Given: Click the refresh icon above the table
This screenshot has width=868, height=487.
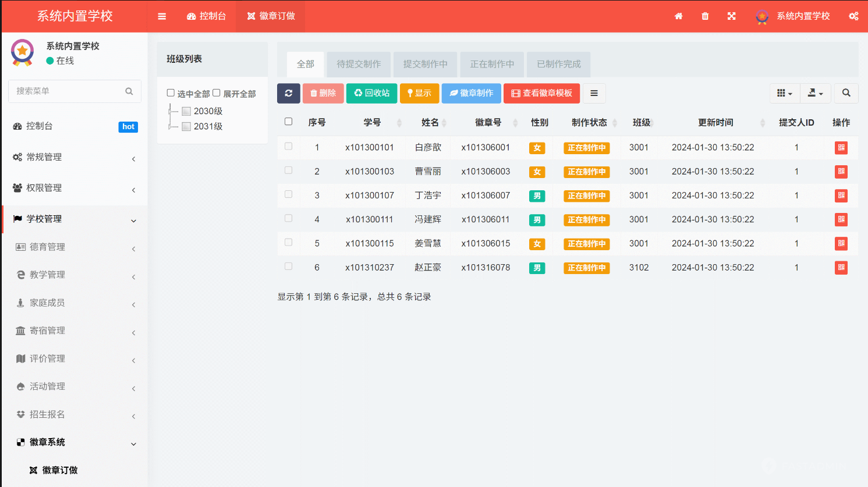Looking at the screenshot, I should 289,93.
